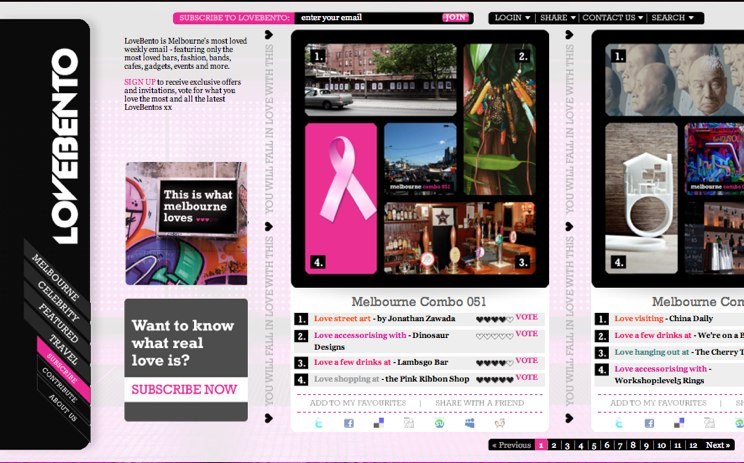Viewport: 744px width, 463px height.
Task: Open street art photo numbered 1 in Combo 051
Action: 381,80
